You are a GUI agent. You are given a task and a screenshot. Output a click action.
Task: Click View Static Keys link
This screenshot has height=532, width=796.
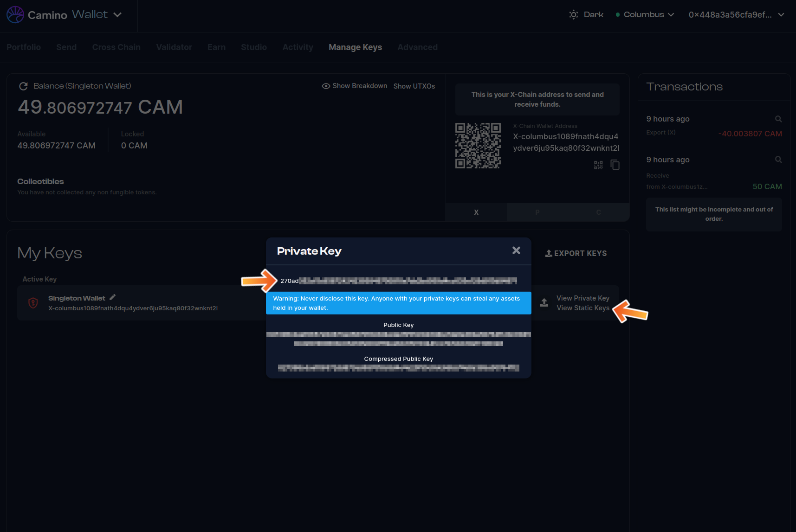(582, 308)
